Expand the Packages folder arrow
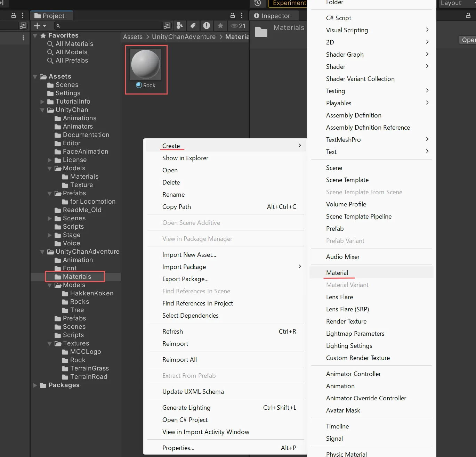The width and height of the screenshot is (476, 457). coord(35,385)
